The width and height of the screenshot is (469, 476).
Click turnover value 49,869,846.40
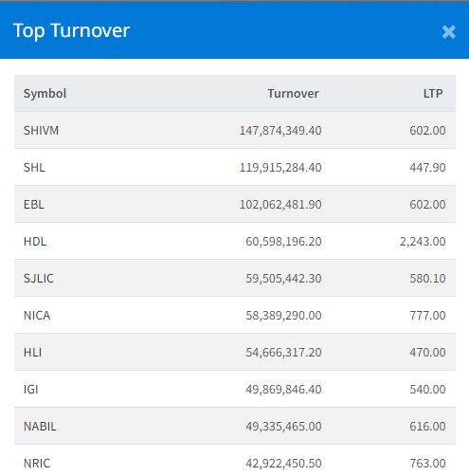point(283,390)
